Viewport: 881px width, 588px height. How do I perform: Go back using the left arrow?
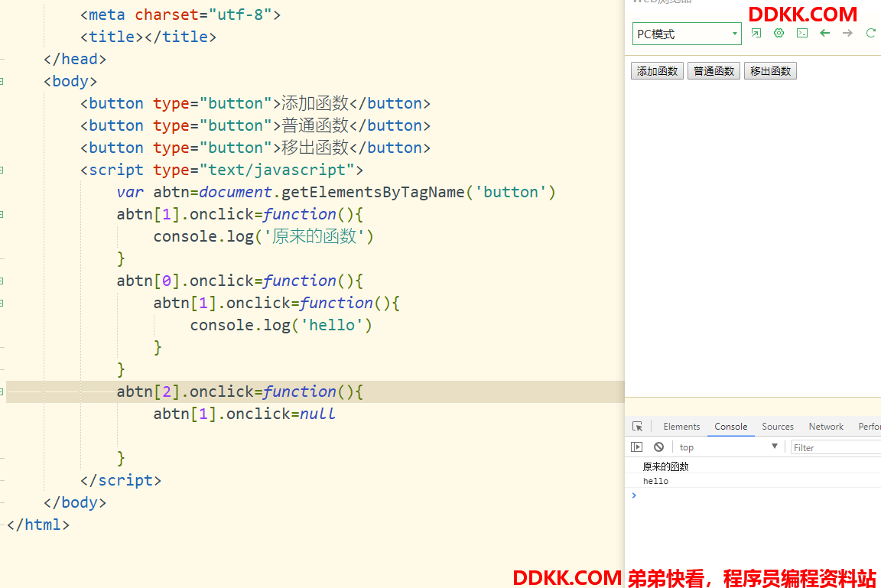click(x=825, y=33)
